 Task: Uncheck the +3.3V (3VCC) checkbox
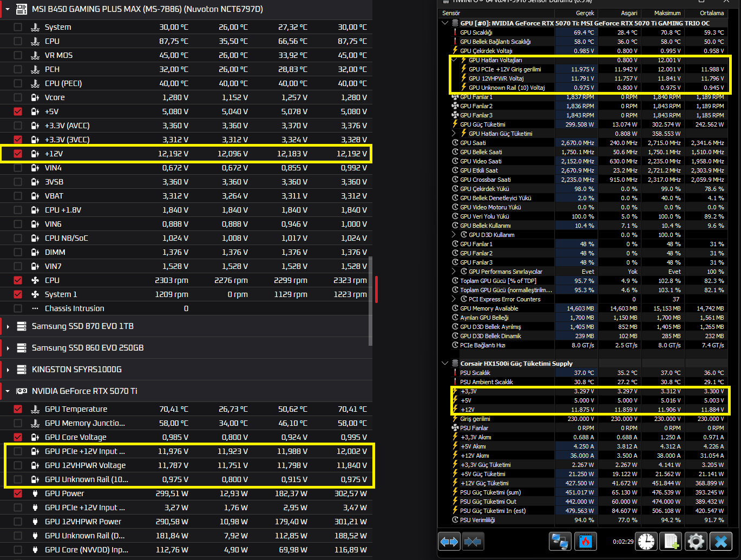point(18,140)
